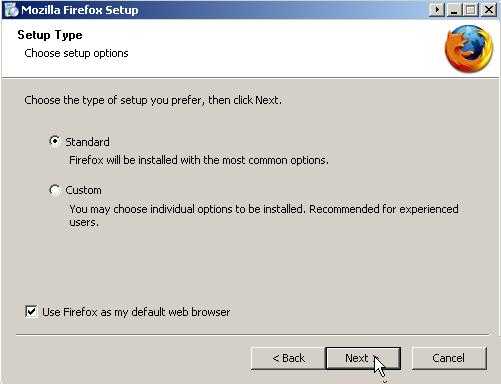Proceed with the Next button
Image resolution: width=501 pixels, height=384 pixels.
(363, 358)
